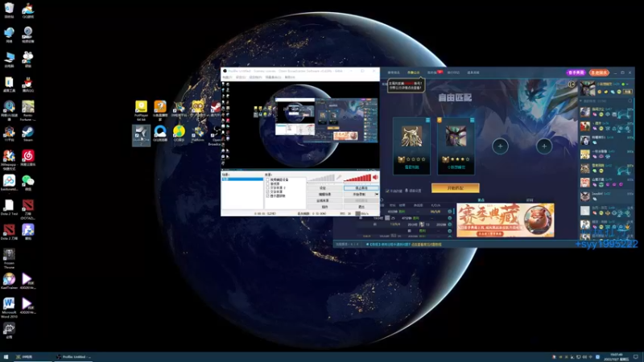Open the second menu in the OBS menu bar
The image size is (644, 362).
(241, 77)
